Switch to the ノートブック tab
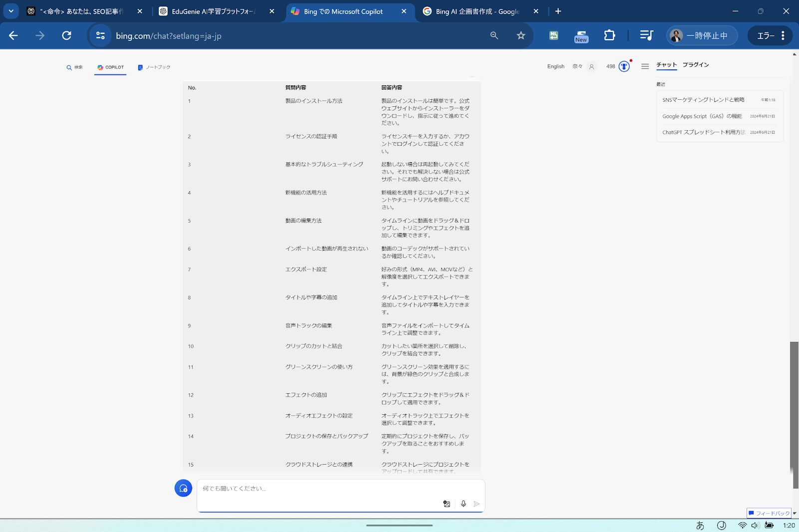The height and width of the screenshot is (532, 799). tap(154, 67)
